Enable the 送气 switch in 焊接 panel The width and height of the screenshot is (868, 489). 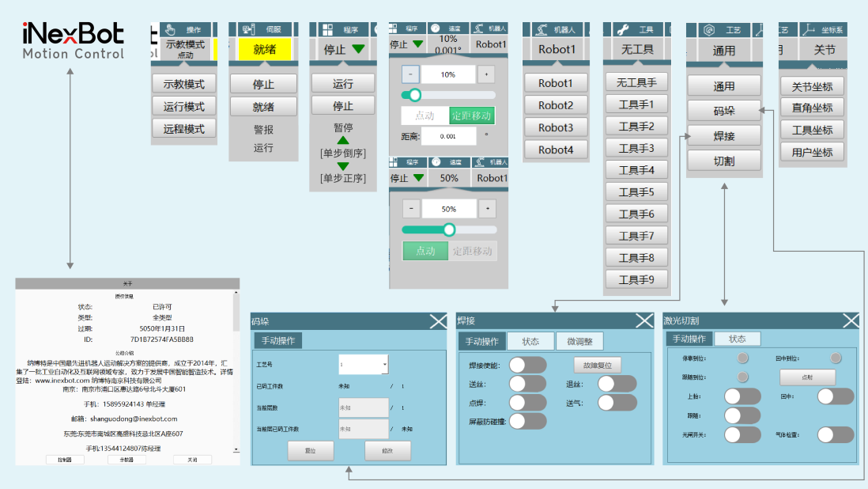pos(617,403)
